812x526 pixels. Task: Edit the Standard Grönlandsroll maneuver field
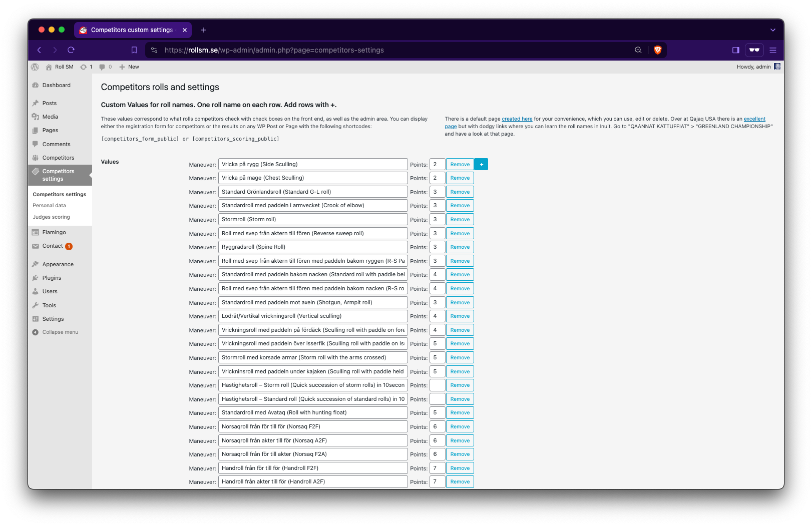(313, 192)
